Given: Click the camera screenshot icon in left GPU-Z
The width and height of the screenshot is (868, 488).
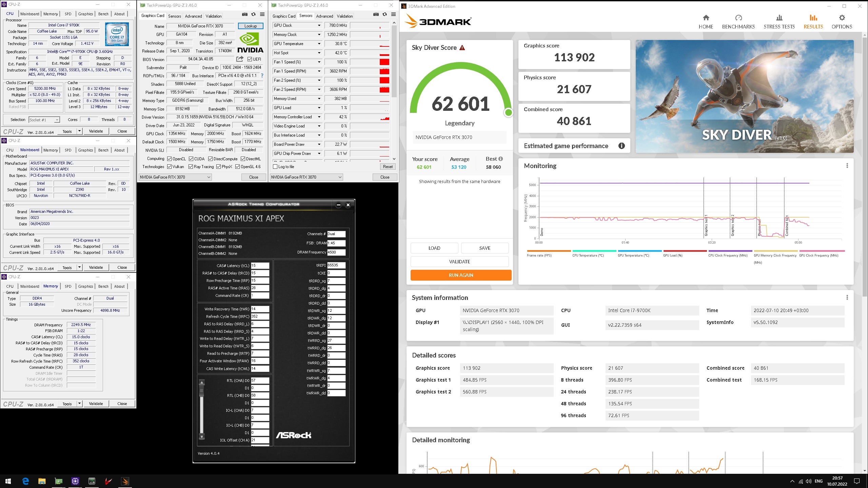Looking at the screenshot, I should (x=245, y=14).
